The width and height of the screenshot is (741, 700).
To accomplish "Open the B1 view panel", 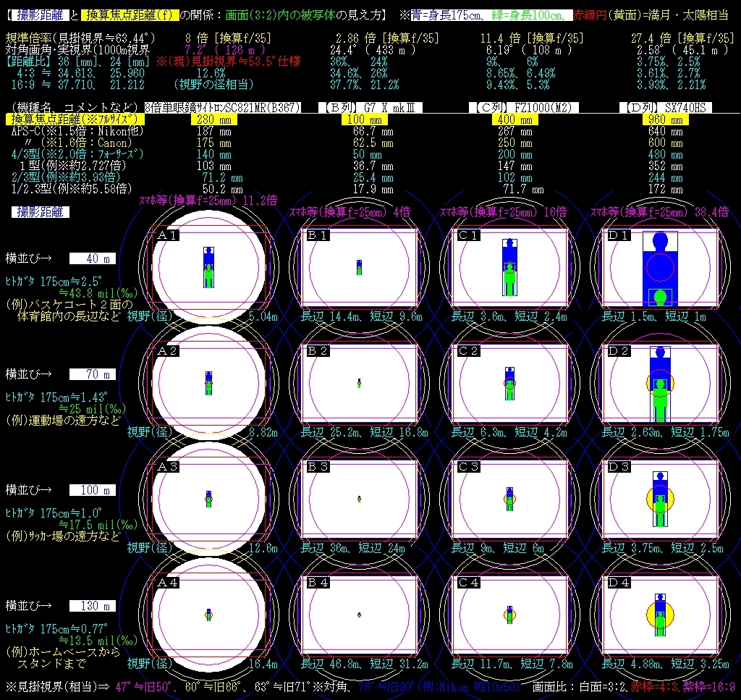I will point(359,267).
